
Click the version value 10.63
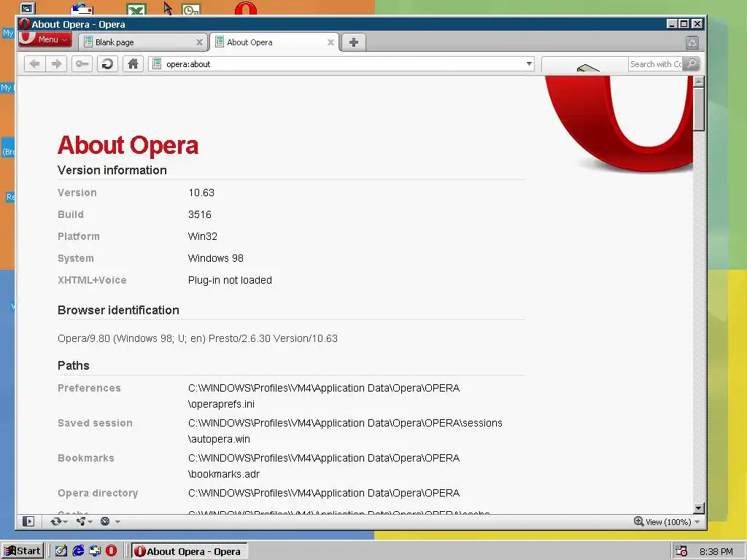click(201, 192)
